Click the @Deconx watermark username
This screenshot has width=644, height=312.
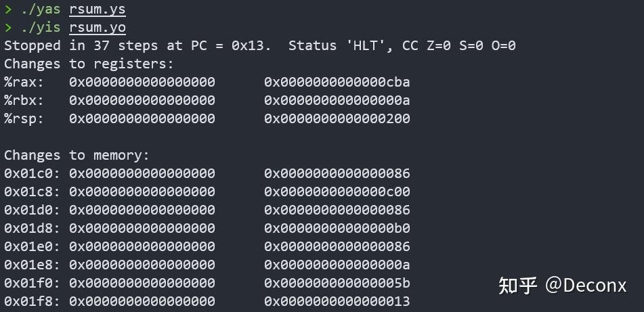(586, 286)
